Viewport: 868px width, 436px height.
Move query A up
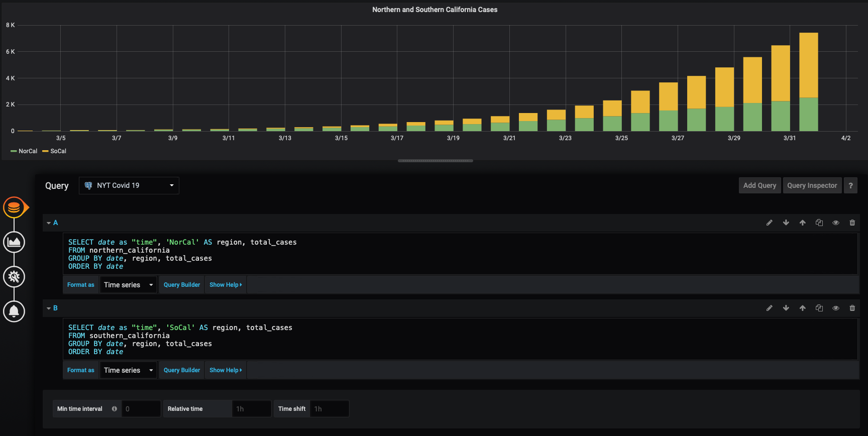[x=803, y=223]
